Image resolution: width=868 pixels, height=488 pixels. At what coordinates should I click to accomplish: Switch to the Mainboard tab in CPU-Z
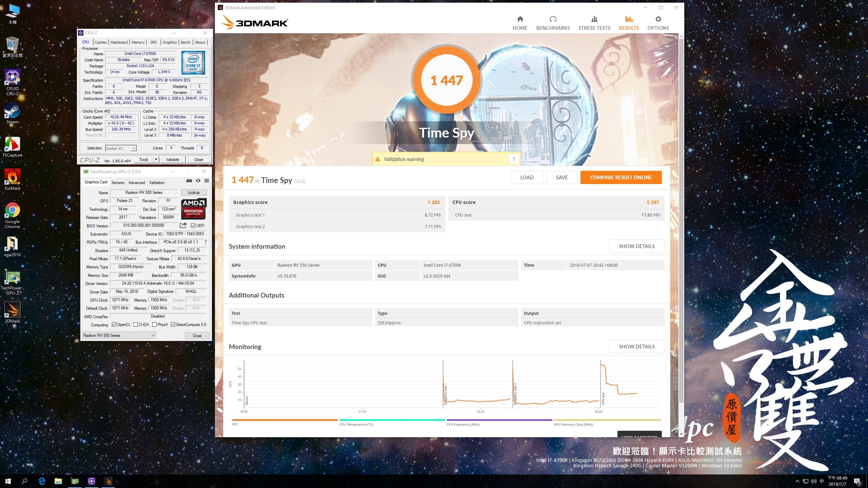119,42
